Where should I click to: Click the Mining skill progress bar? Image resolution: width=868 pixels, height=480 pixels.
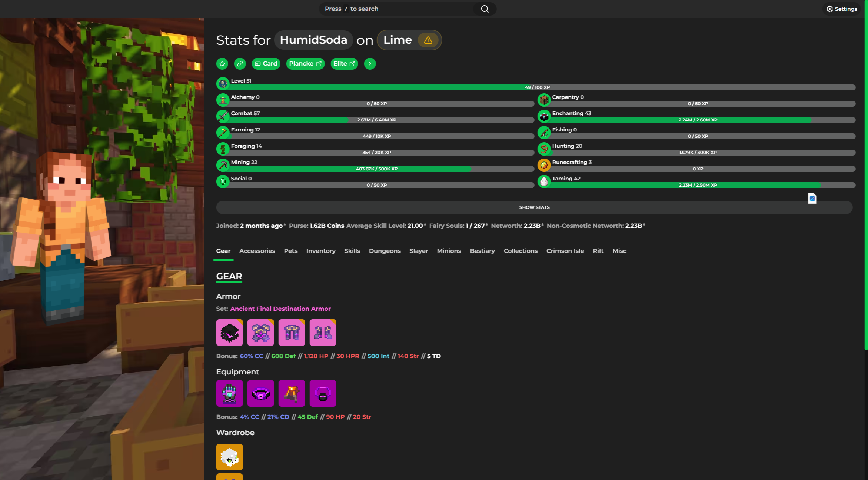382,169
